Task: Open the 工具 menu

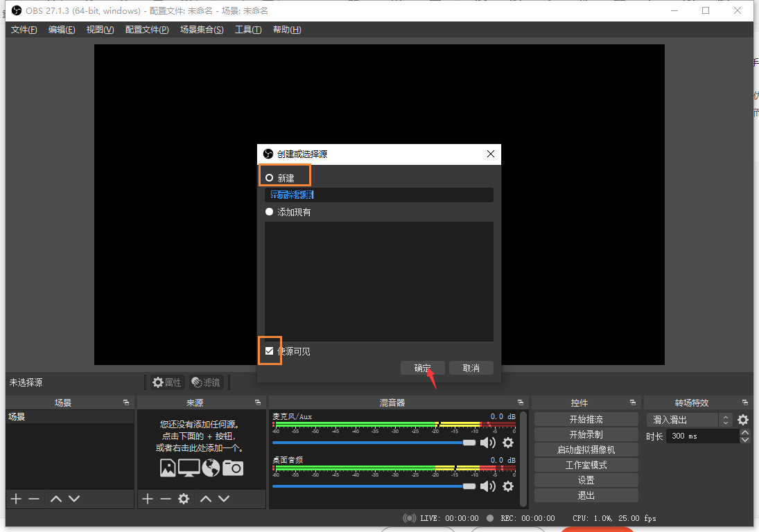Action: point(247,29)
